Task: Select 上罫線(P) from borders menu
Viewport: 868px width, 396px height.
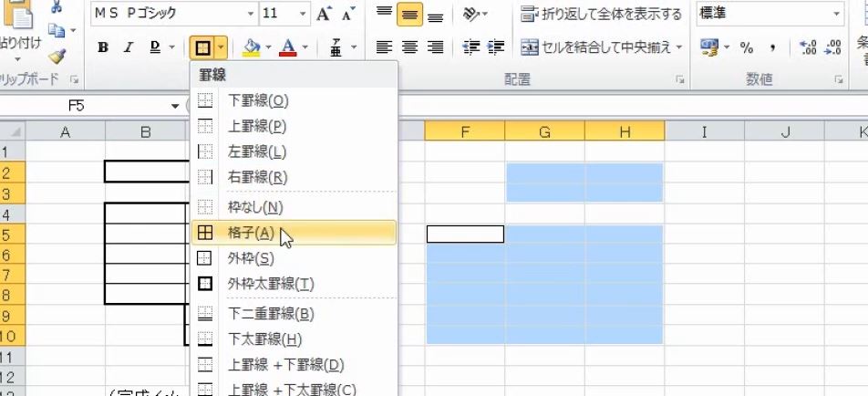Action: pos(294,126)
